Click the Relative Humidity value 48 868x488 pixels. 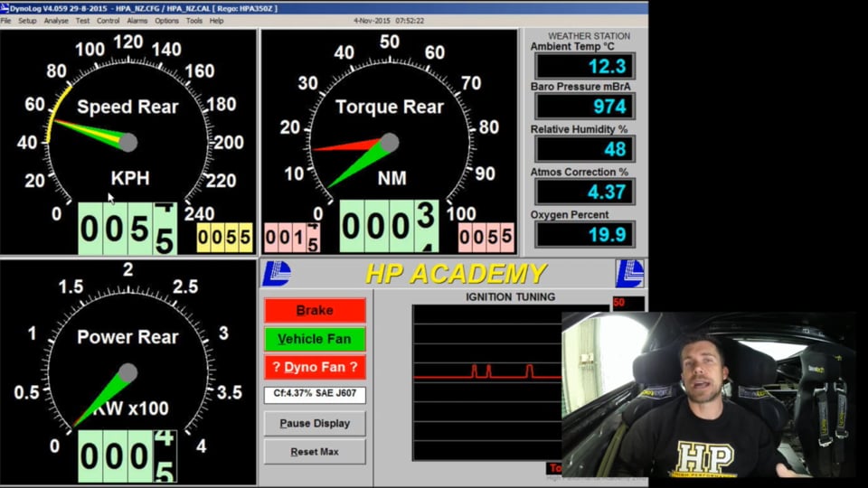point(585,149)
